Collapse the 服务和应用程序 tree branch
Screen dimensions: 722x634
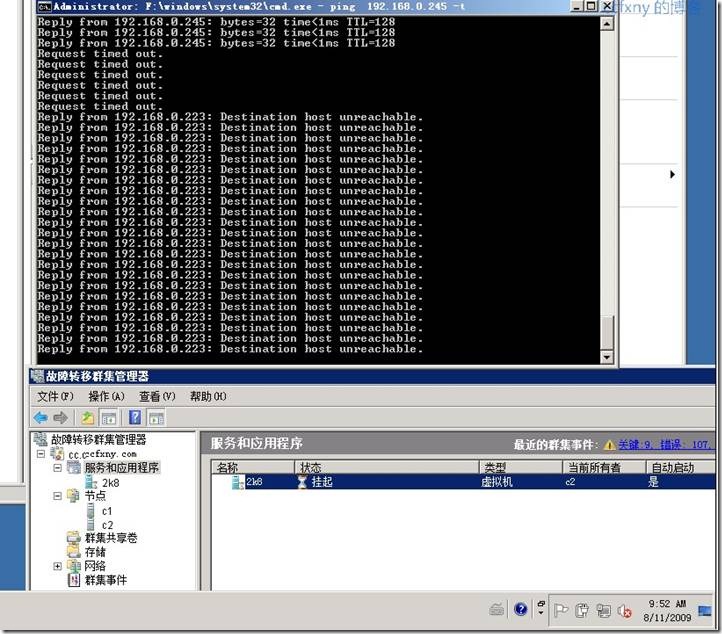click(x=58, y=468)
